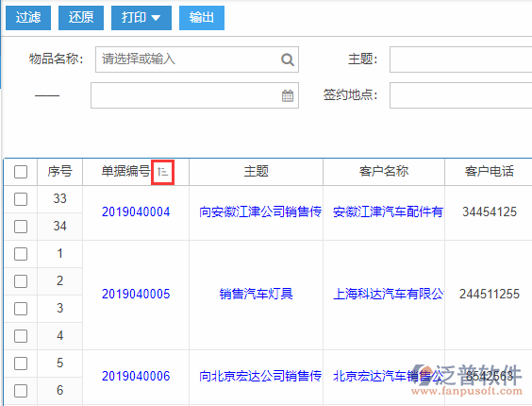Check the checkbox for row 6
The width and height of the screenshot is (532, 406).
21,391
